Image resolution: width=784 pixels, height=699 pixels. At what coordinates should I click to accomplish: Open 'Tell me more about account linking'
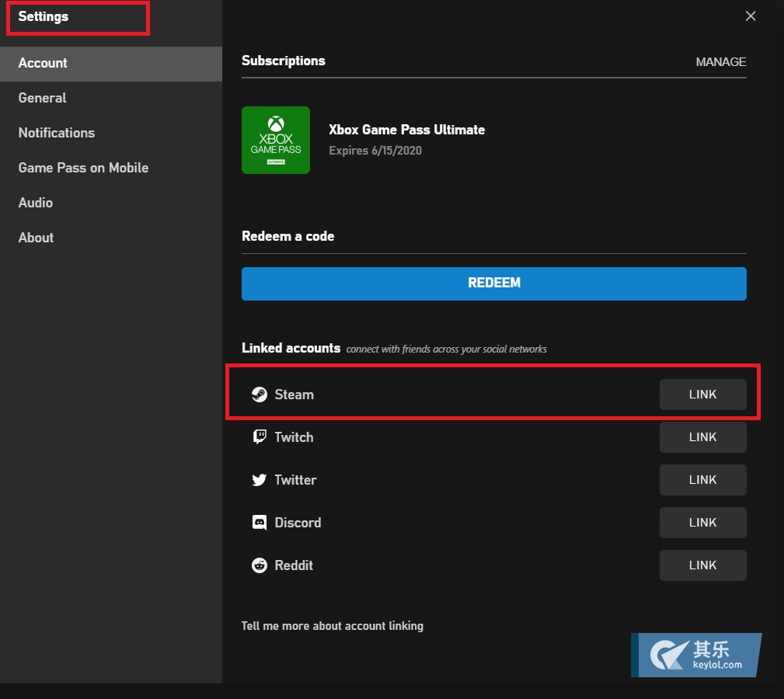332,625
